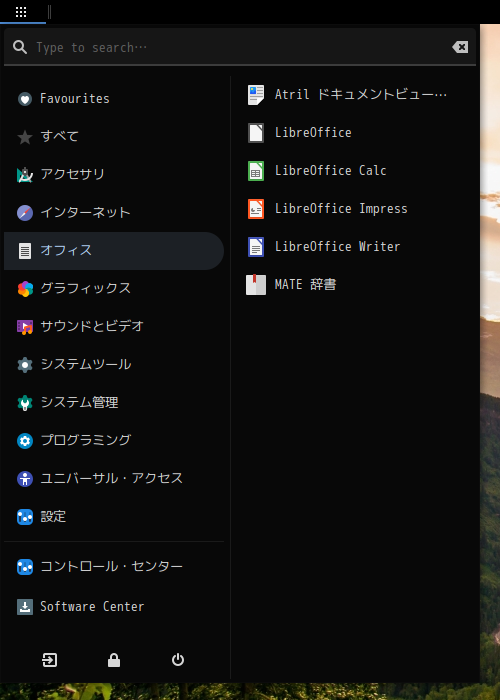Click the power off icon
The height and width of the screenshot is (700, 500).
[178, 660]
